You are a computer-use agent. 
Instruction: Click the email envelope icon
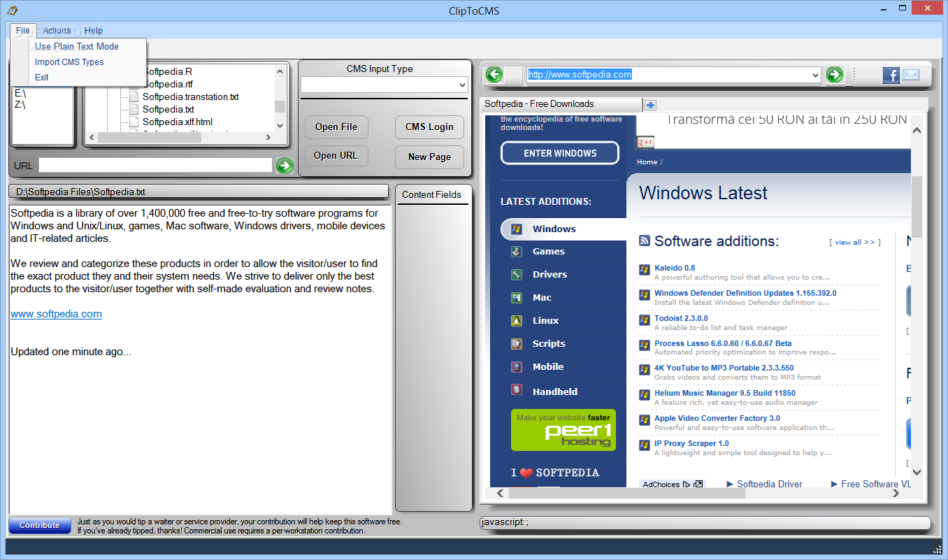pos(911,76)
